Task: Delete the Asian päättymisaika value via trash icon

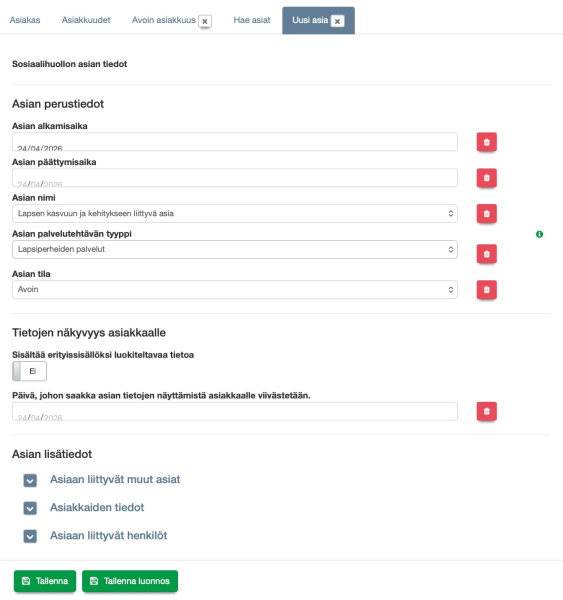Action: [x=486, y=178]
